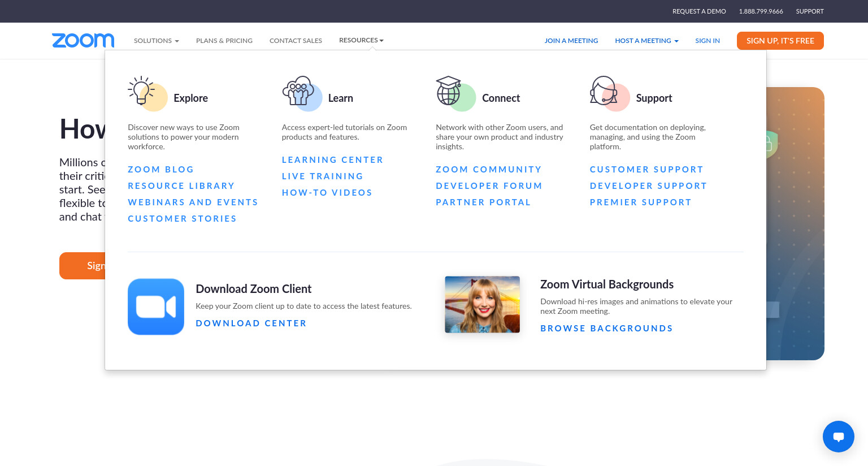868x466 pixels.
Task: Open Contact Sales page
Action: [x=296, y=41]
